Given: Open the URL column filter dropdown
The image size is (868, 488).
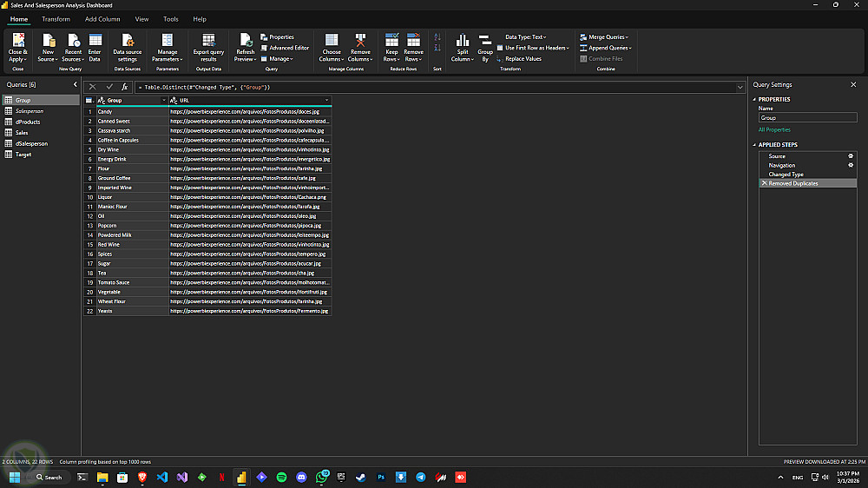Looking at the screenshot, I should coord(326,100).
